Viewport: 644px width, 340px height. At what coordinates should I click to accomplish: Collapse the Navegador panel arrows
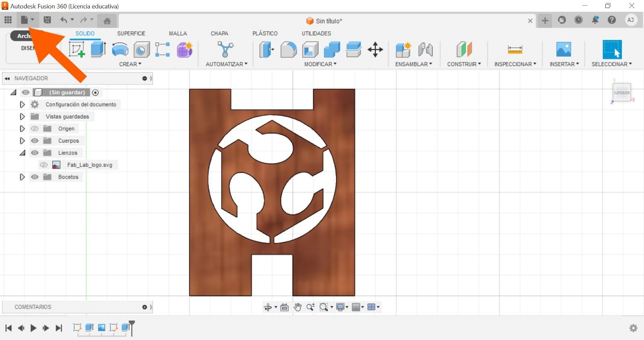(7, 79)
